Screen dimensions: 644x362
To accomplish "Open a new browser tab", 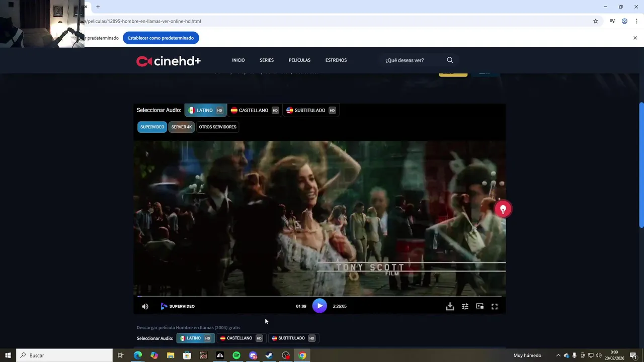I will 98,7.
